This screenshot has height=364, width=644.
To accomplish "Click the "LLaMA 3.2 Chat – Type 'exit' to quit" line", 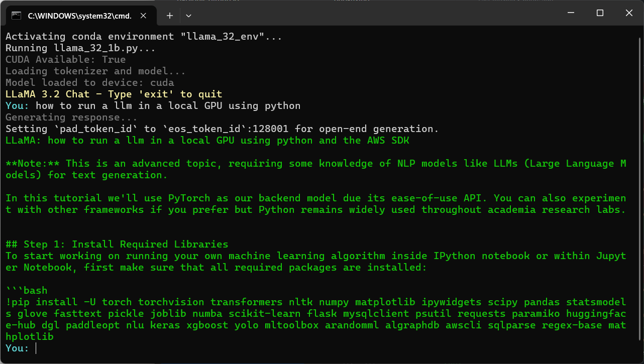I will pyautogui.click(x=114, y=94).
